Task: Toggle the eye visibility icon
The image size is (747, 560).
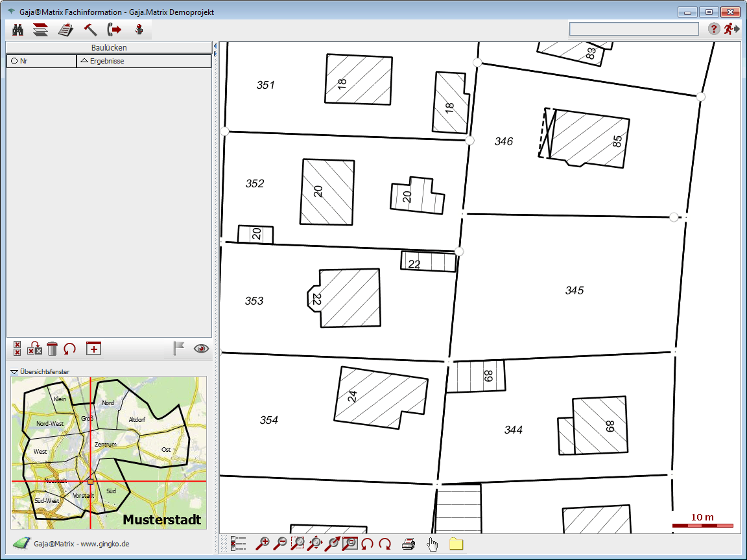Action: (x=202, y=349)
